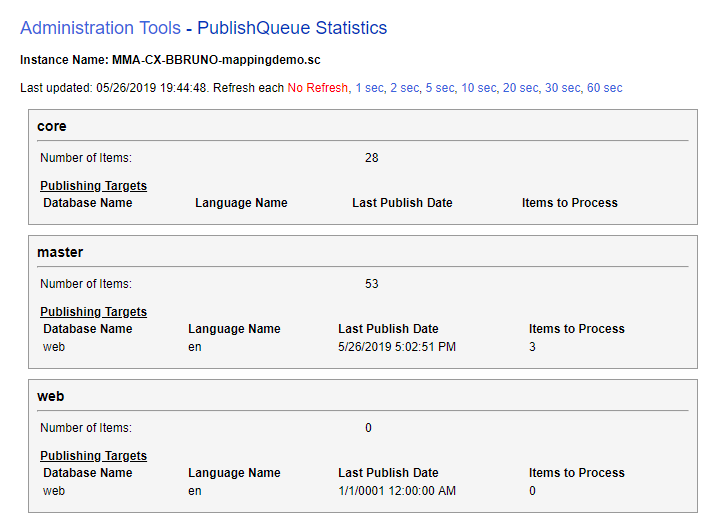Image resolution: width=725 pixels, height=532 pixels.
Task: Click the Instance Name text
Action: (x=170, y=60)
